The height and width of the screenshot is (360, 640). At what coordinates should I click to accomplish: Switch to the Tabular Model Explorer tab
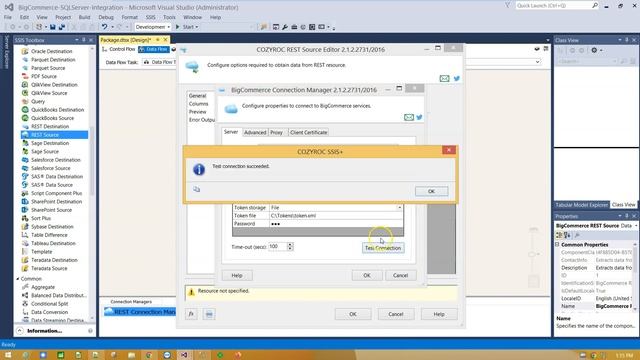tap(581, 205)
